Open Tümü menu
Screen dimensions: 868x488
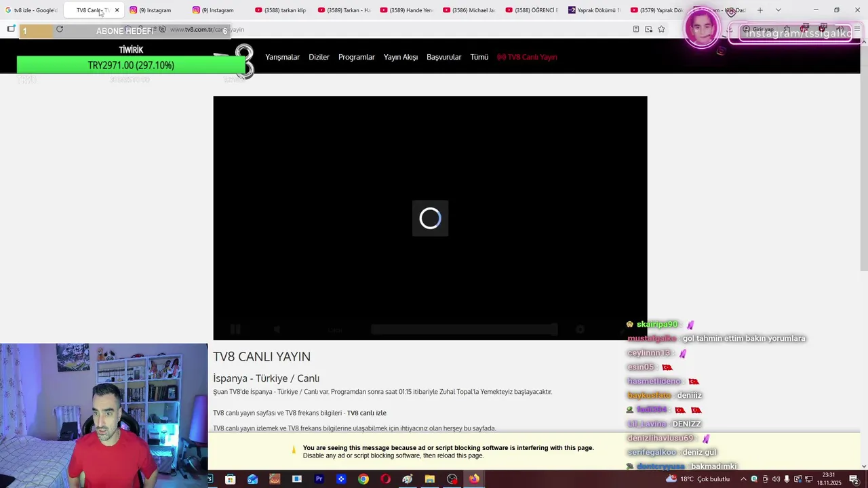tap(479, 57)
